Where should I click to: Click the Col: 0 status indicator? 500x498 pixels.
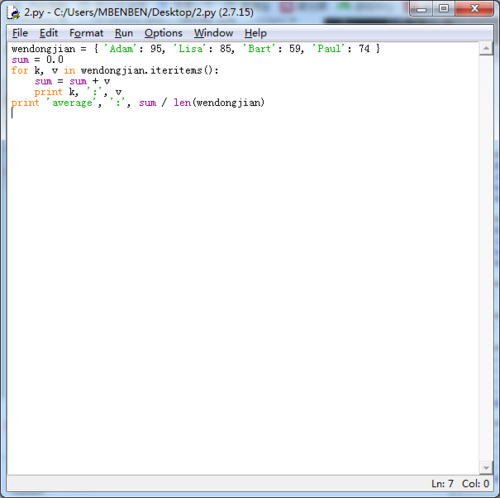coord(475,483)
